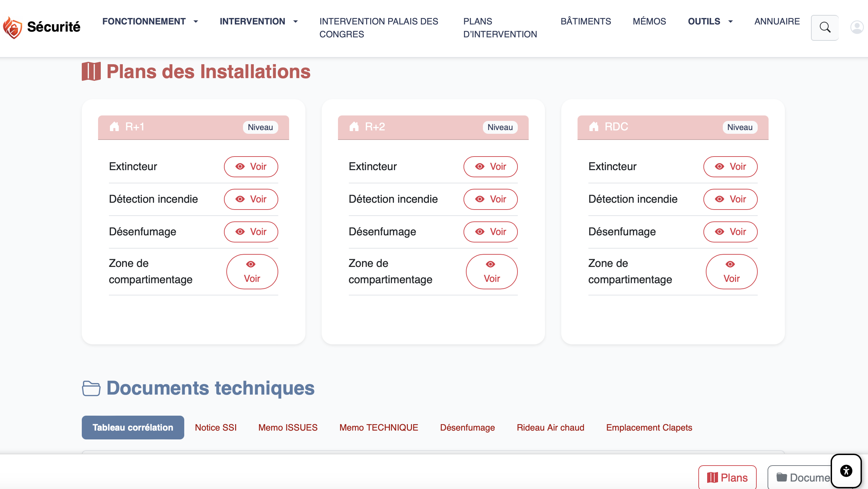Switch to Rideau Air chaud tab
868x489 pixels.
tap(550, 428)
